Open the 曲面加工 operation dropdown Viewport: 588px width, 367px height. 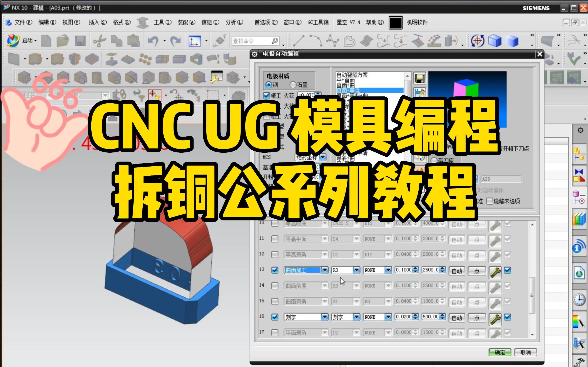[325, 270]
